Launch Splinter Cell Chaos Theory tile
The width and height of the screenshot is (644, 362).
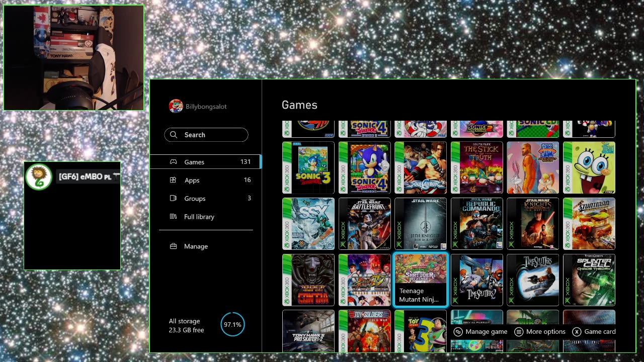pos(589,280)
